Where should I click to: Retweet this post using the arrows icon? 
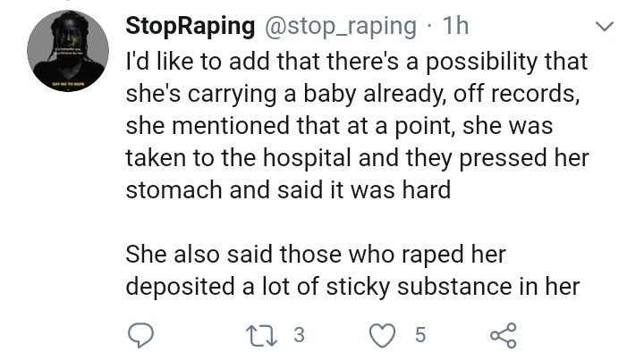coord(261,335)
